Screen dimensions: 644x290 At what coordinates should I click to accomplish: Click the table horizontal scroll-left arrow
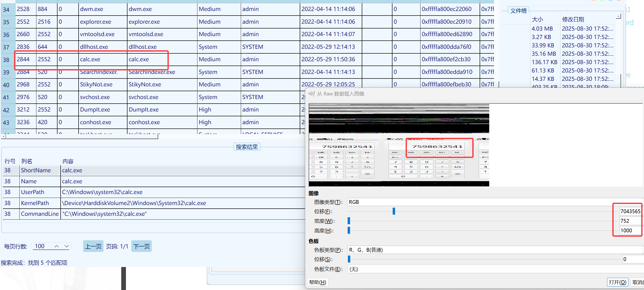[3, 137]
